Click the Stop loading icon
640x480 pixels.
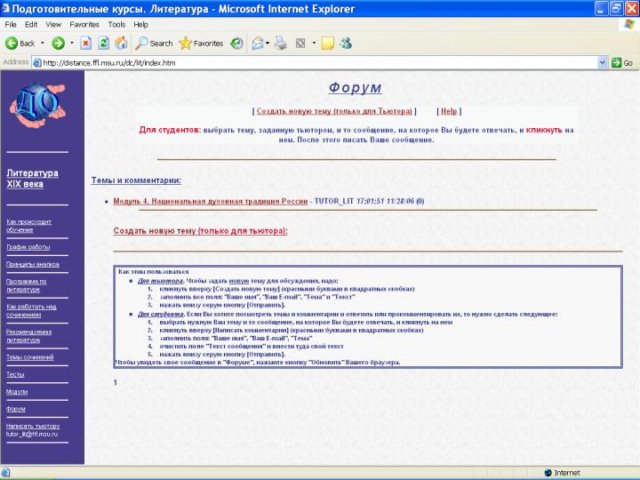(x=86, y=43)
